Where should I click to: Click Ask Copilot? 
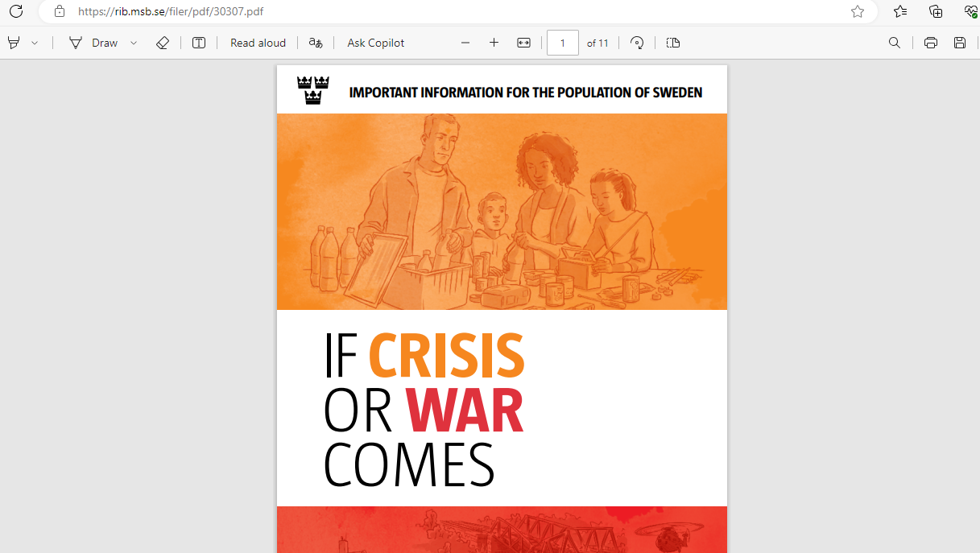376,43
